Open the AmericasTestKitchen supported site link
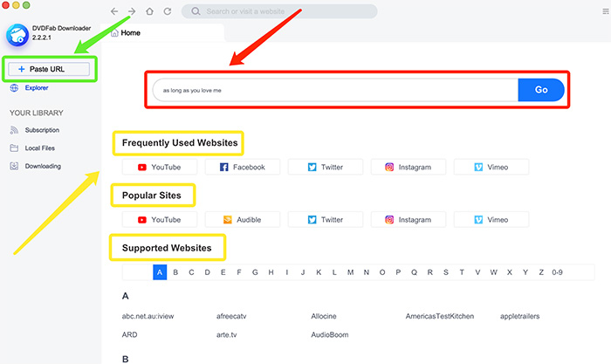This screenshot has width=611, height=364. click(440, 316)
